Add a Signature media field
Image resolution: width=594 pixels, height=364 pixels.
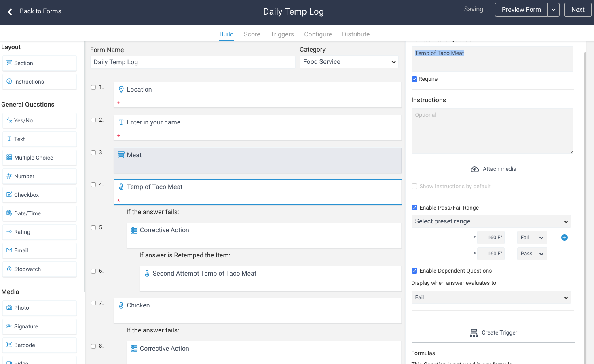click(x=39, y=326)
